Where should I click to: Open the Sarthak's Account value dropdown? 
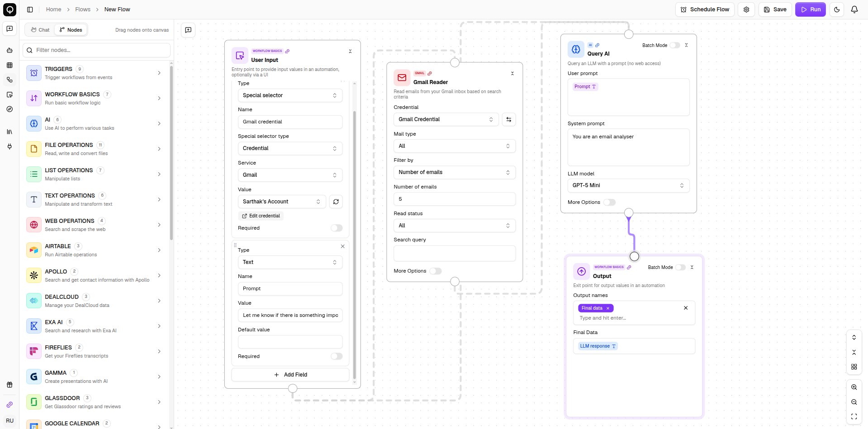[282, 202]
